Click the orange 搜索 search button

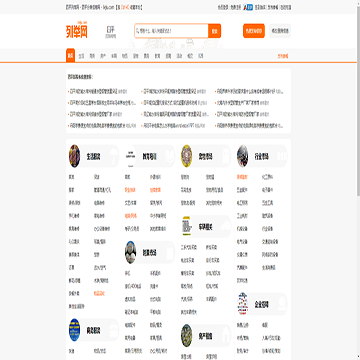(215, 31)
